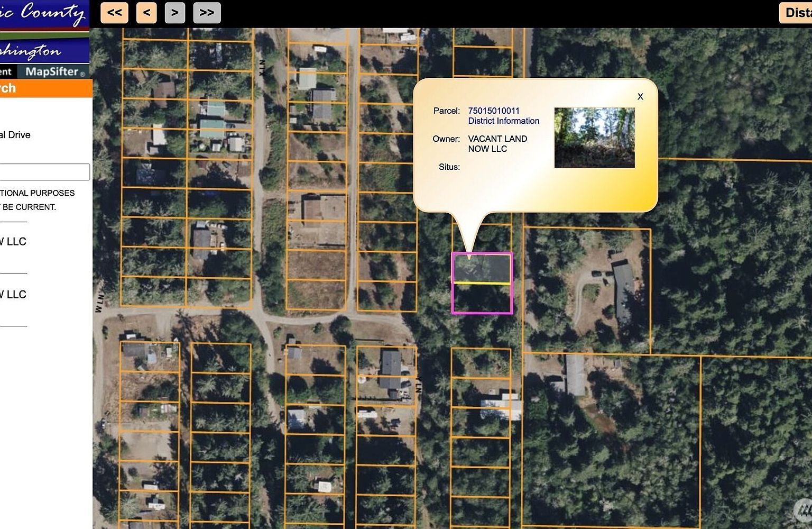Image resolution: width=812 pixels, height=529 pixels.
Task: Close the parcel info popup with the X
Action: point(640,97)
